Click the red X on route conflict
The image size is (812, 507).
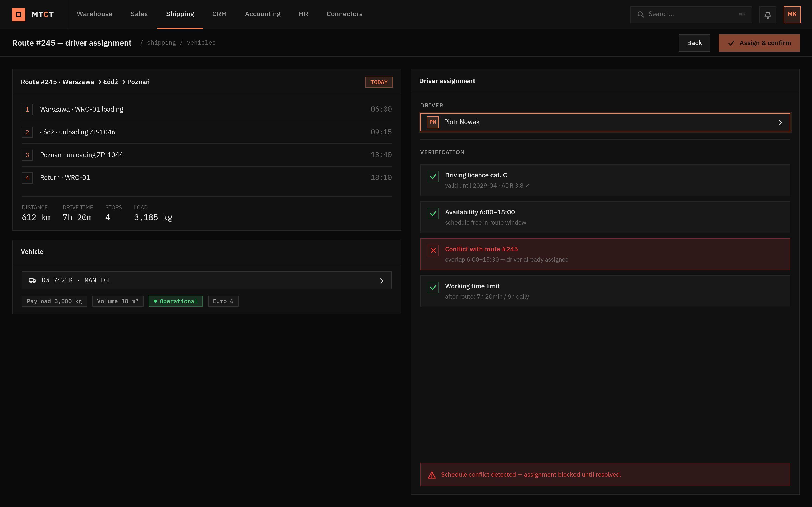tap(433, 250)
